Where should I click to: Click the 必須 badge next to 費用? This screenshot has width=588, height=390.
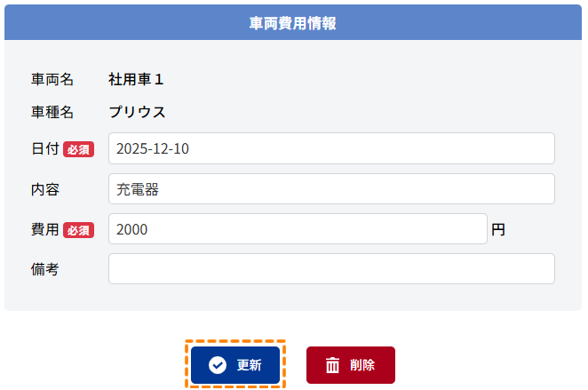[x=78, y=230]
